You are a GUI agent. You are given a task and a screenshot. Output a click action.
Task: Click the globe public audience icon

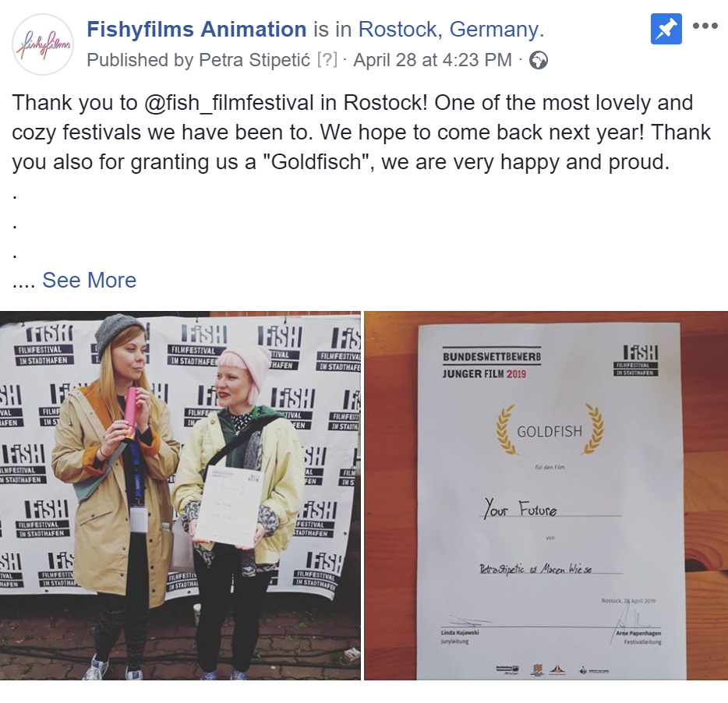[x=539, y=60]
